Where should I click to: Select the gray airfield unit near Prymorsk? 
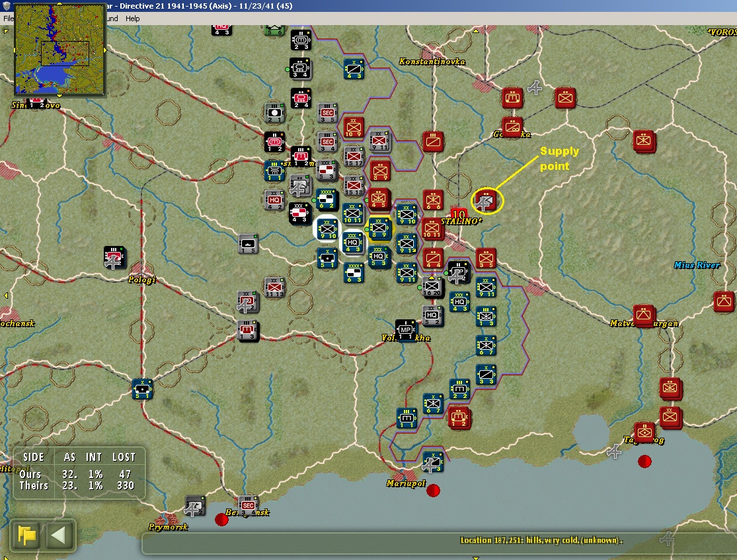pos(194,506)
